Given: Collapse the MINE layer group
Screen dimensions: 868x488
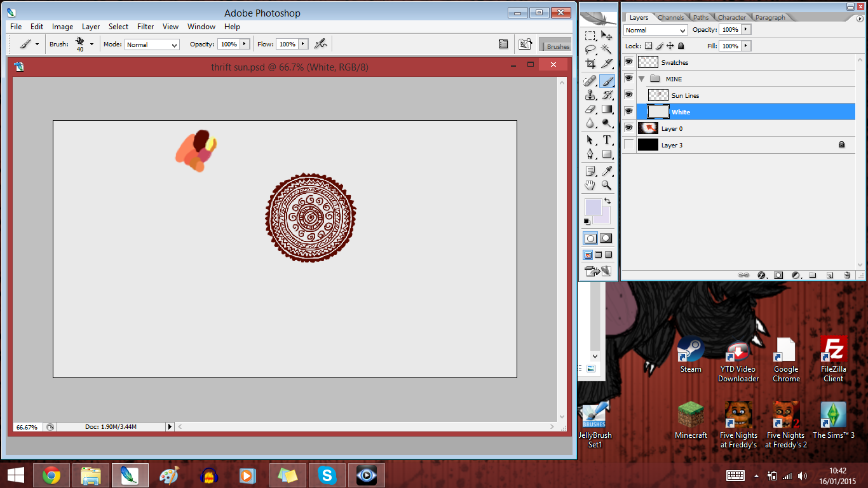Looking at the screenshot, I should coord(641,79).
